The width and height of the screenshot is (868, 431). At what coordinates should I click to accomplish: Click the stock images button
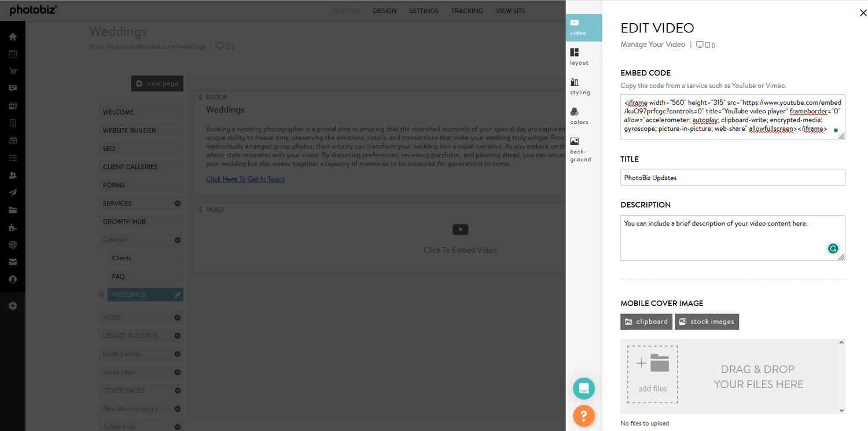click(707, 322)
